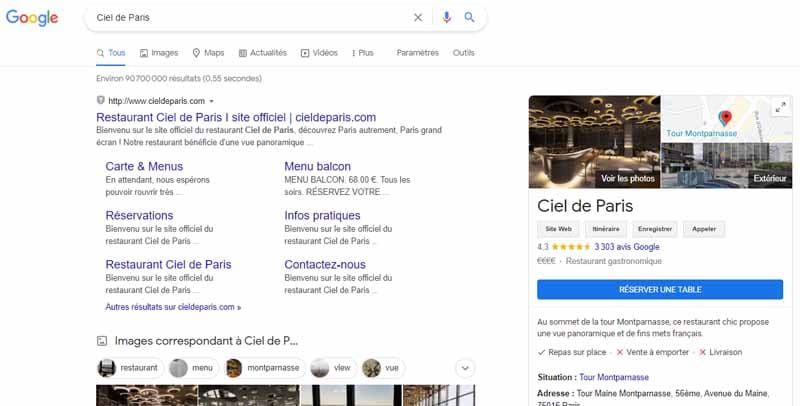Image resolution: width=800 pixels, height=406 pixels.
Task: Open the Tour Montparnasse situation link
Action: [x=614, y=377]
